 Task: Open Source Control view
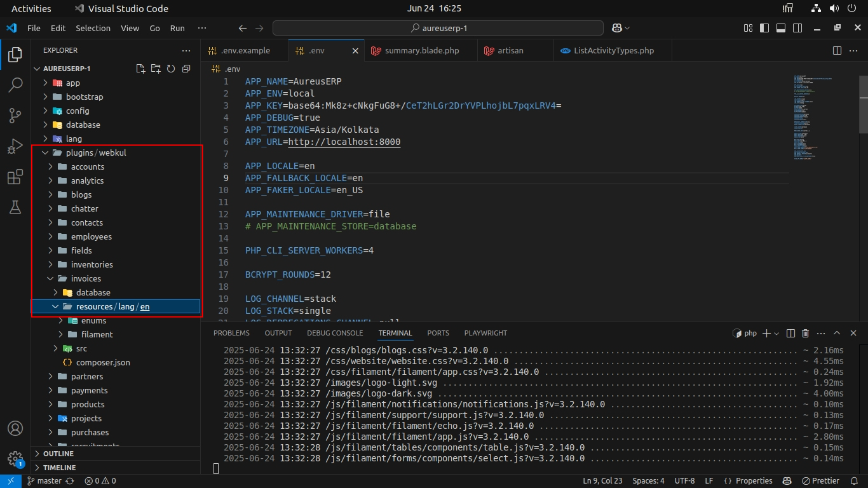[15, 115]
